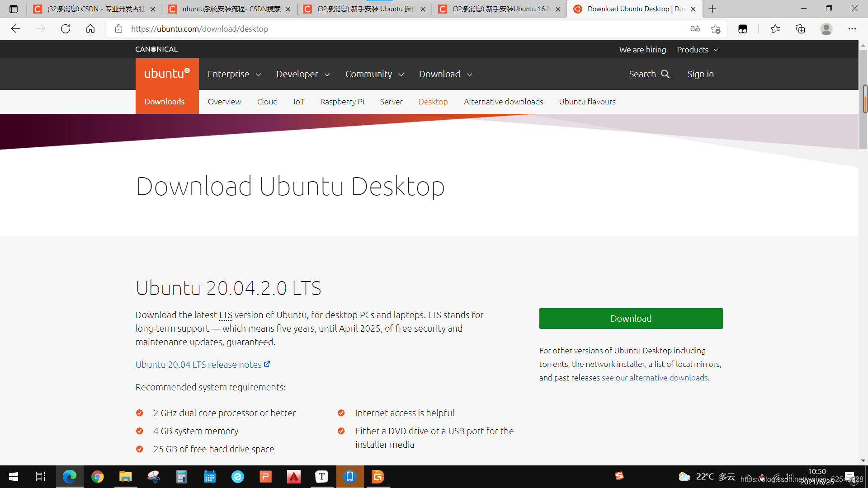
Task: Open the browser home page icon
Action: (90, 29)
